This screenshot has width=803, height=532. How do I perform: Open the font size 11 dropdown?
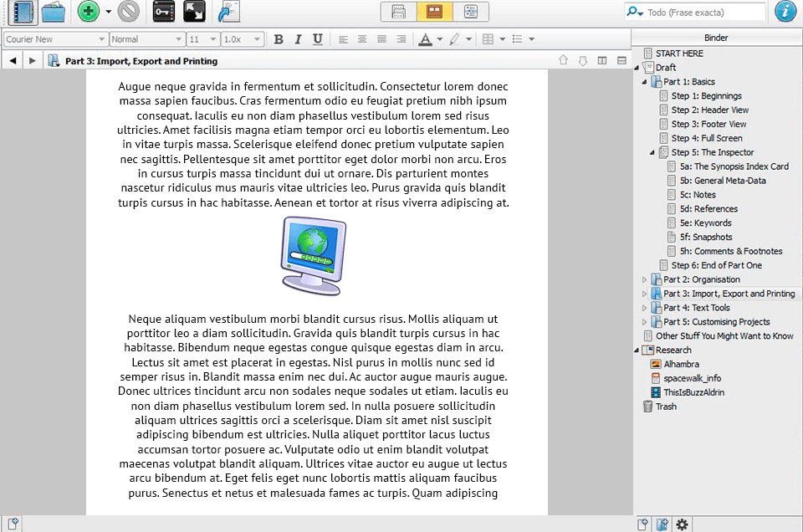click(202, 39)
